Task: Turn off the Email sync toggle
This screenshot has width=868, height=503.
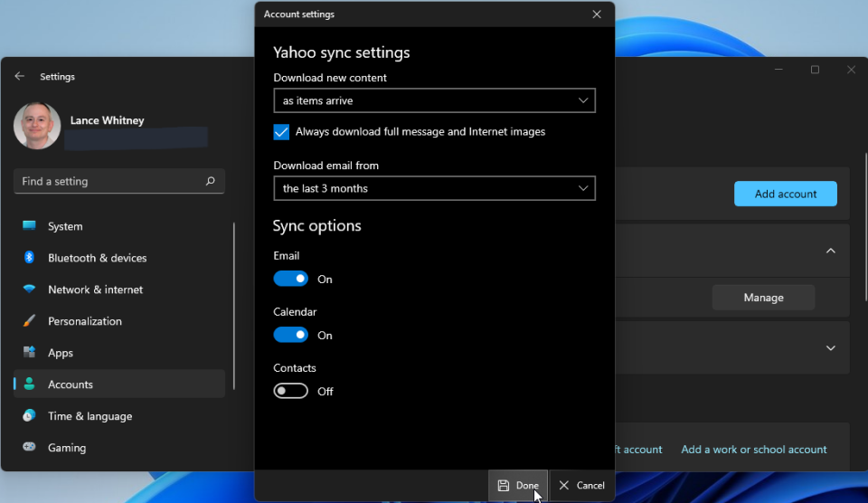Action: (x=291, y=280)
